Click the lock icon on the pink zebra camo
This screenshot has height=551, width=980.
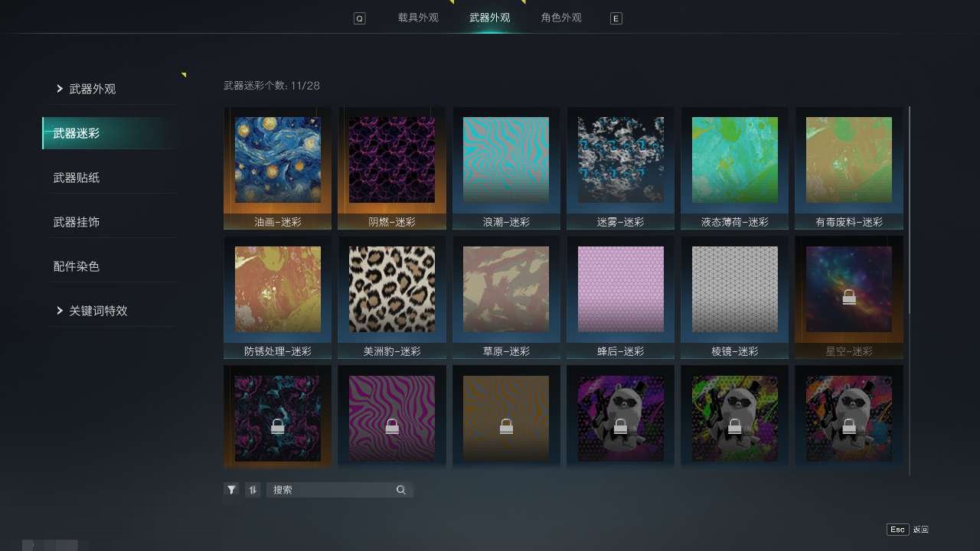pyautogui.click(x=391, y=426)
